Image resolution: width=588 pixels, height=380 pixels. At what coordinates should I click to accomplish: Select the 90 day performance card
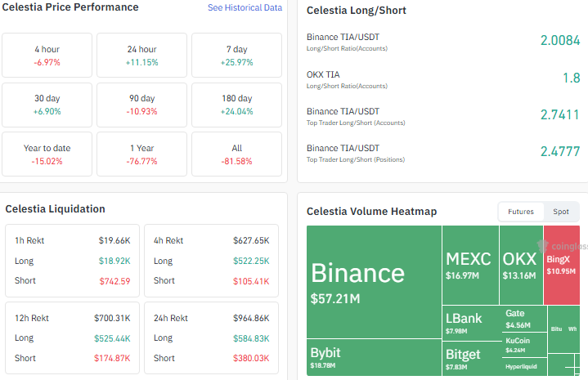click(141, 105)
